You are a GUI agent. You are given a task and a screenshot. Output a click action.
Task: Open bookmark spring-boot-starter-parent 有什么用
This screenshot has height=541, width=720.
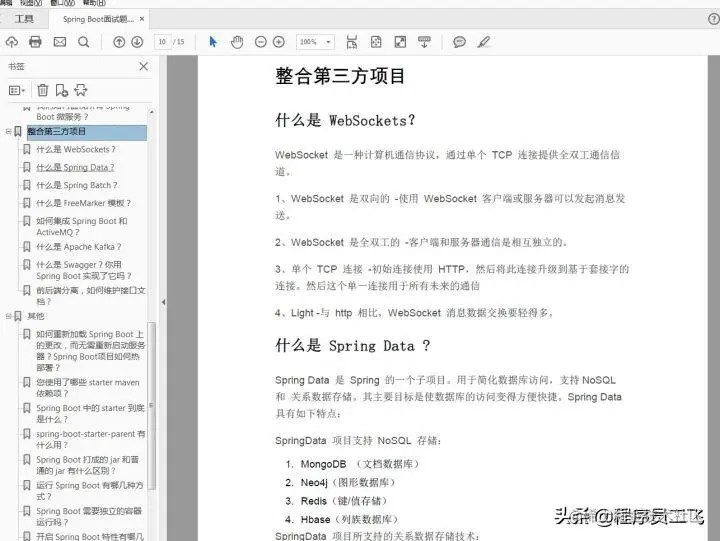click(90, 439)
